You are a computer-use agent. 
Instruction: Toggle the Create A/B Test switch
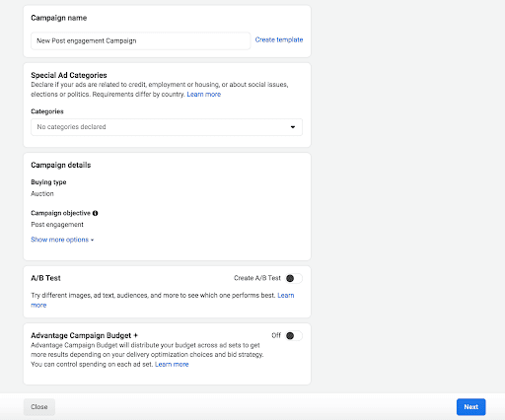pos(294,278)
